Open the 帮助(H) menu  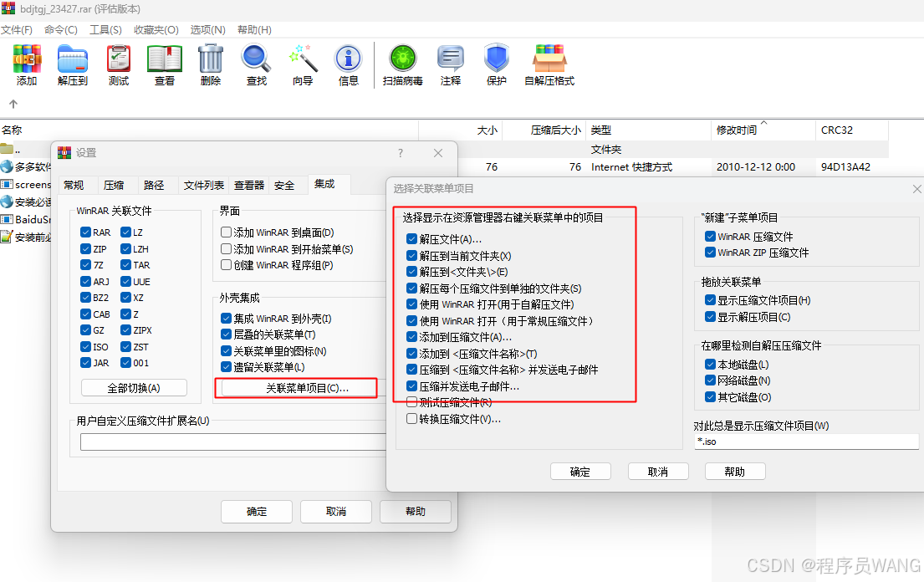[x=254, y=29]
